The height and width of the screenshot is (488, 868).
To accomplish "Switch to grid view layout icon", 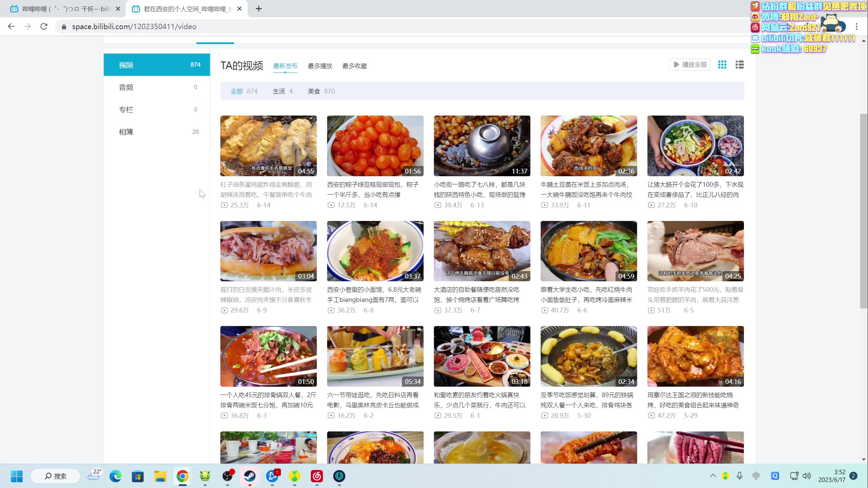I will click(722, 64).
